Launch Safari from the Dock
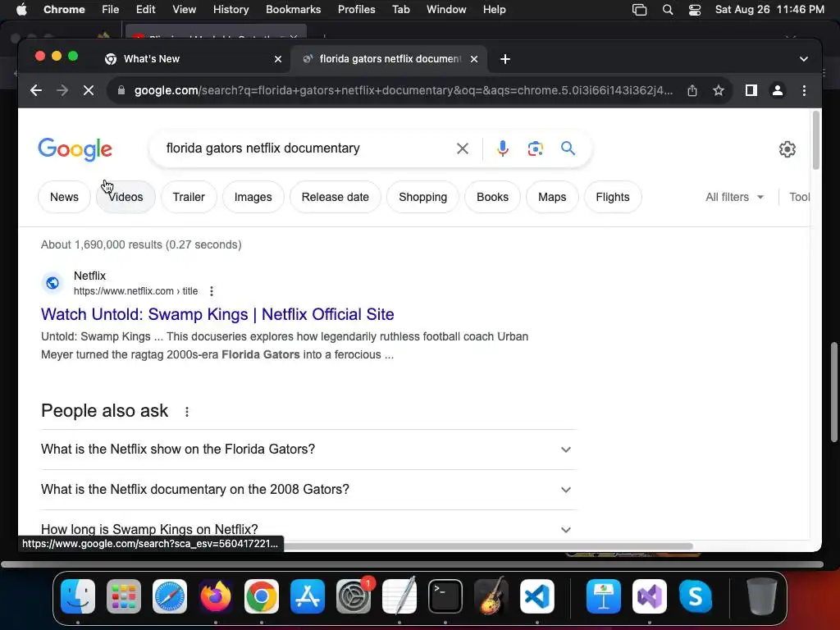The width and height of the screenshot is (840, 630). 170,596
